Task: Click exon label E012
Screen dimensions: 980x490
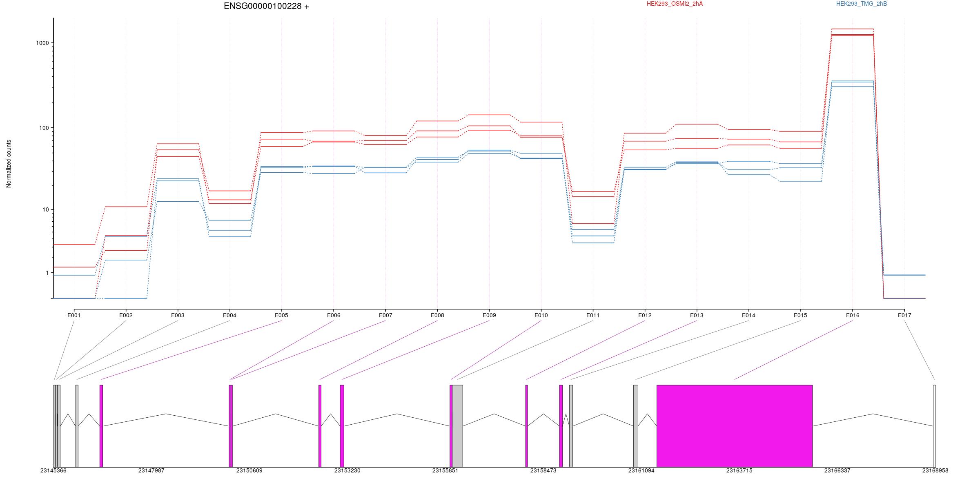Action: (645, 315)
